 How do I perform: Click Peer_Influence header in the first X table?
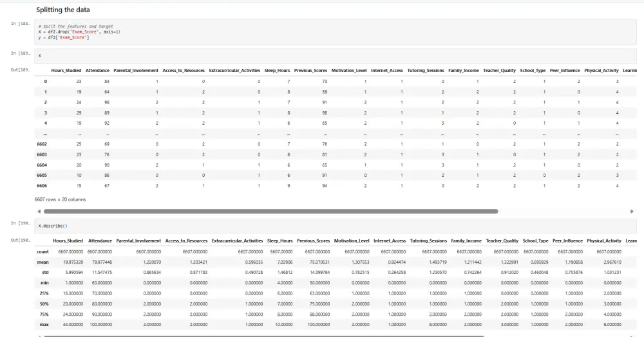[x=565, y=71]
